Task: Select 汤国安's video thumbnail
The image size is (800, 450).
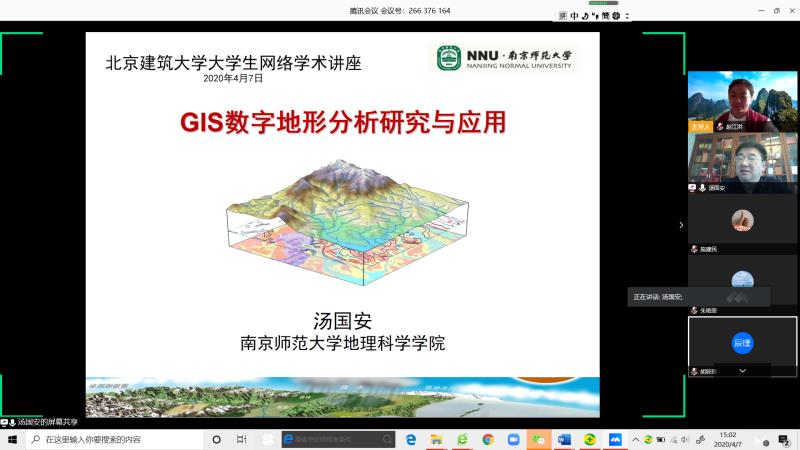Action: [741, 161]
